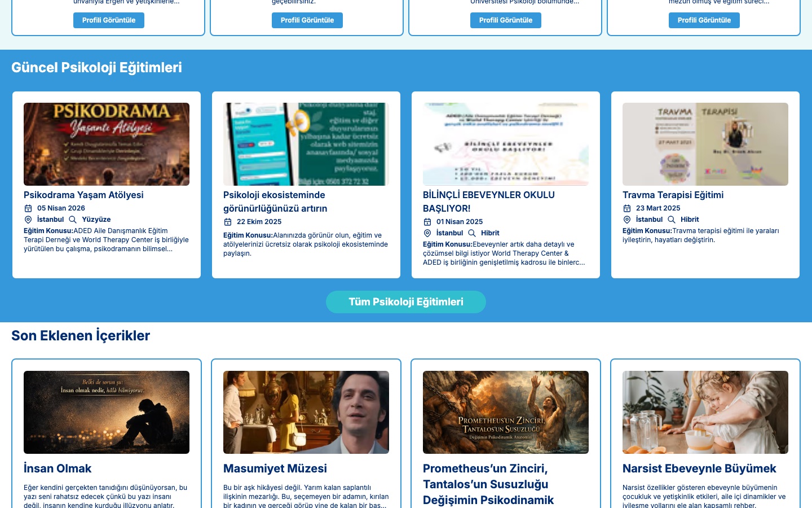Image resolution: width=812 pixels, height=508 pixels.
Task: Click the magnifier icon next to Yüzyüze
Action: pyautogui.click(x=73, y=220)
